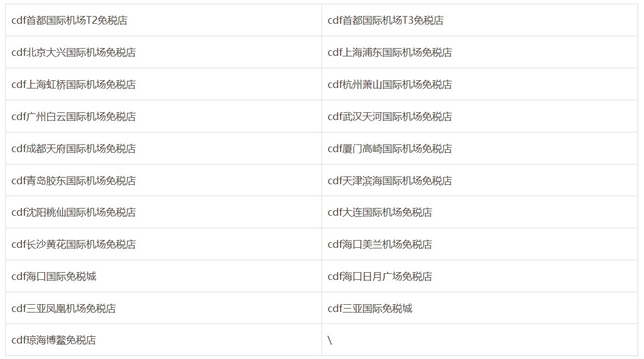This screenshot has width=644, height=359.
Task: Select cdf上海浦东国际机场免税店 cell
Action: click(x=390, y=53)
